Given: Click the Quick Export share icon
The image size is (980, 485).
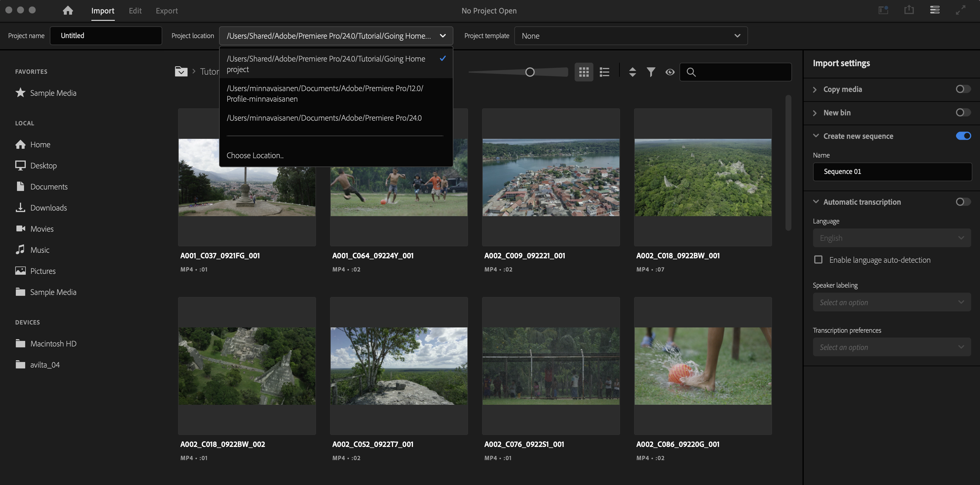Looking at the screenshot, I should tap(909, 10).
